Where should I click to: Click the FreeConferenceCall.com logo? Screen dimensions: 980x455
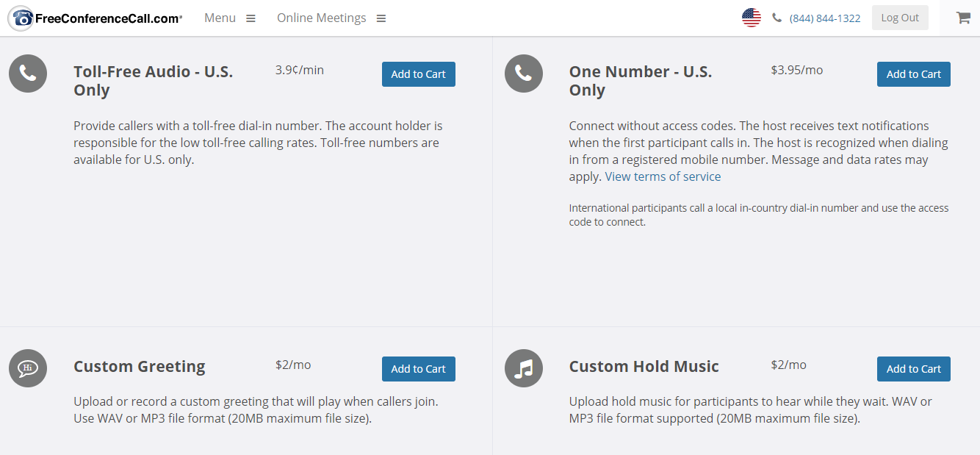pyautogui.click(x=96, y=18)
